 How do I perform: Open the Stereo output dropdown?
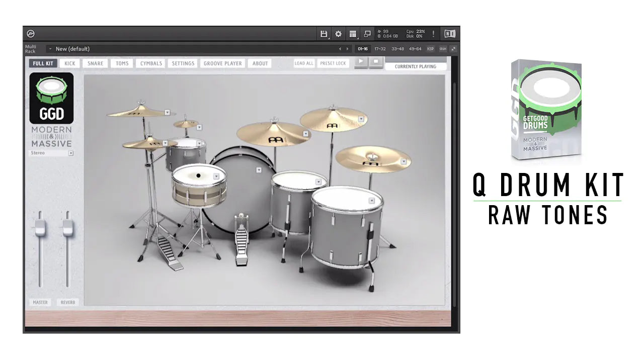pos(71,153)
